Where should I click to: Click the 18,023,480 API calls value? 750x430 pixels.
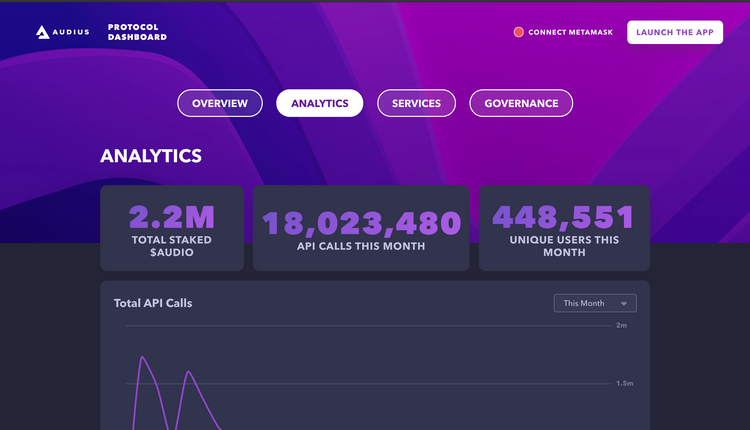pyautogui.click(x=362, y=223)
